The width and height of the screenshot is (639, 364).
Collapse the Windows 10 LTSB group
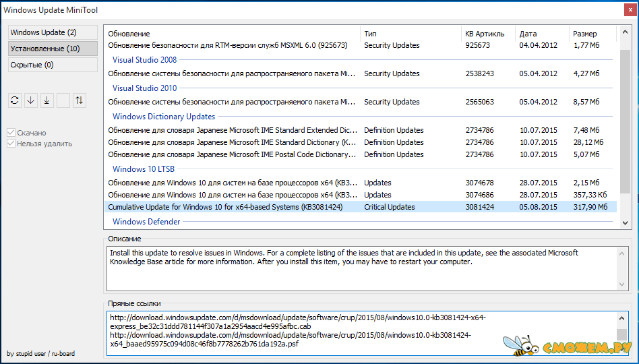(144, 169)
